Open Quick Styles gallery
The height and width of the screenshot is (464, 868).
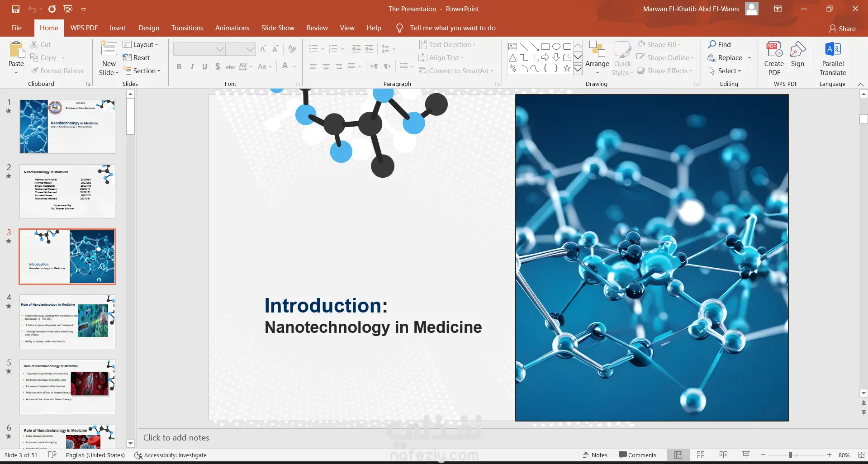pos(623,59)
